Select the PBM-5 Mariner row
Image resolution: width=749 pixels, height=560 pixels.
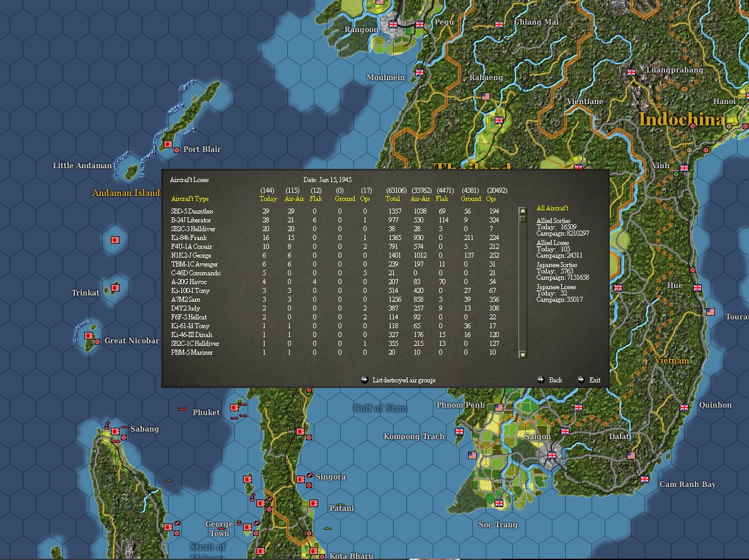[x=335, y=353]
